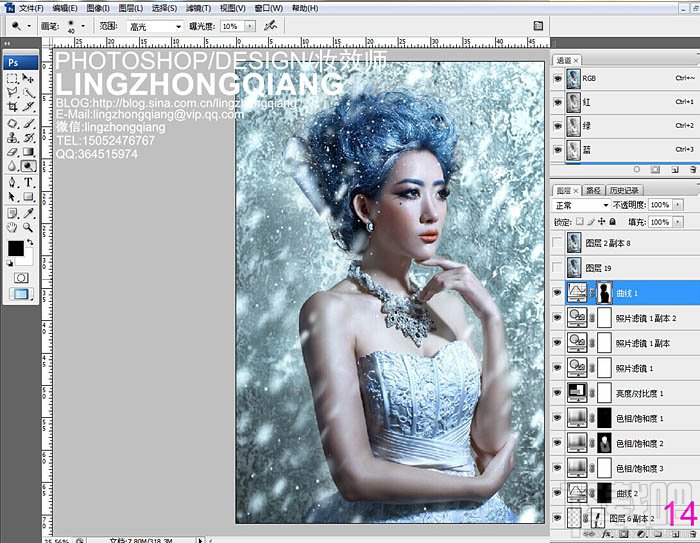Enable airbrush option in options bar
The height and width of the screenshot is (543, 700).
pos(270,26)
